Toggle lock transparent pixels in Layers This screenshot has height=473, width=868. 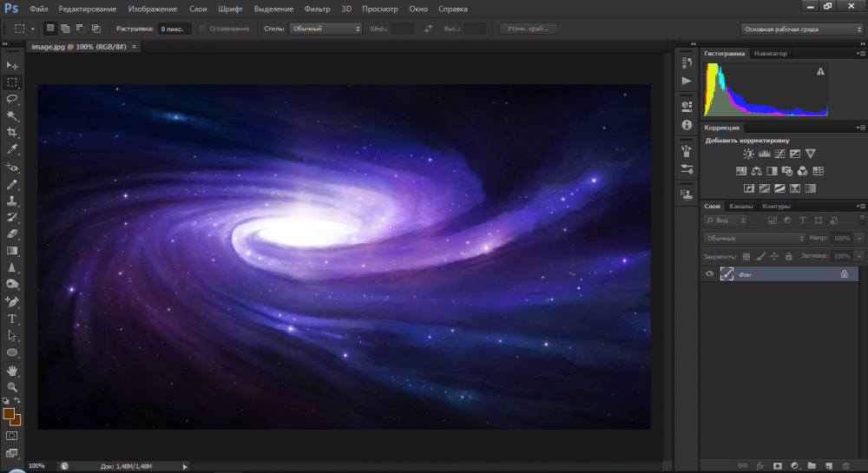[746, 257]
